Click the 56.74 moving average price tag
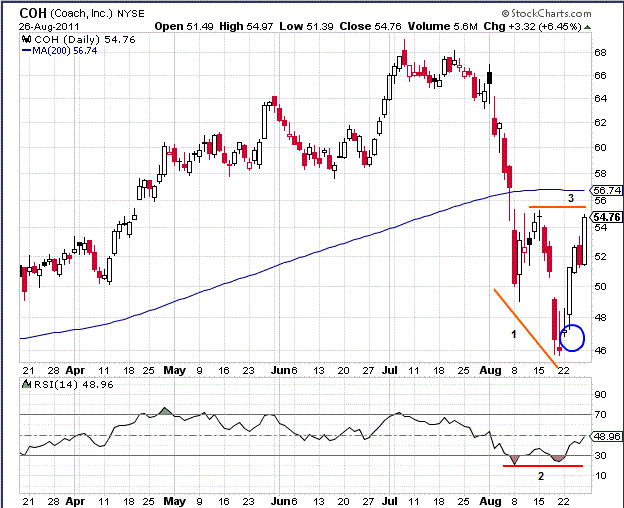Image resolution: width=624 pixels, height=508 pixels. pos(607,190)
